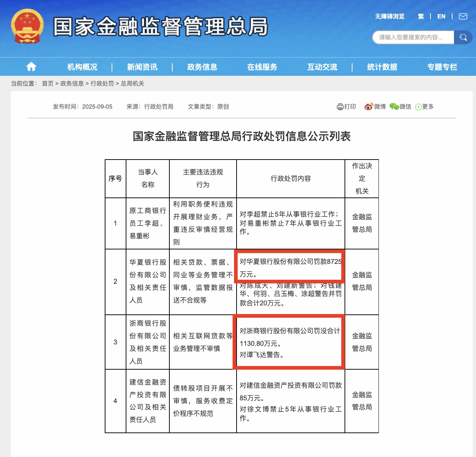Screen dimensions: 476x457
Task: Click the penalty text 对建信金融资产投资有限公司罚款85万元
Action: click(x=291, y=392)
